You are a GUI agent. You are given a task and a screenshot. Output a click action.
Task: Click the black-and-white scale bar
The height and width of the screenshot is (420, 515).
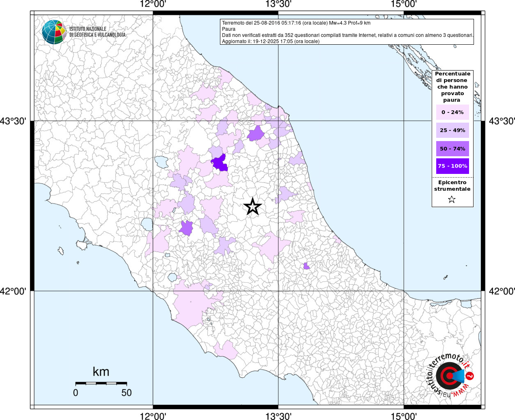[101, 383]
